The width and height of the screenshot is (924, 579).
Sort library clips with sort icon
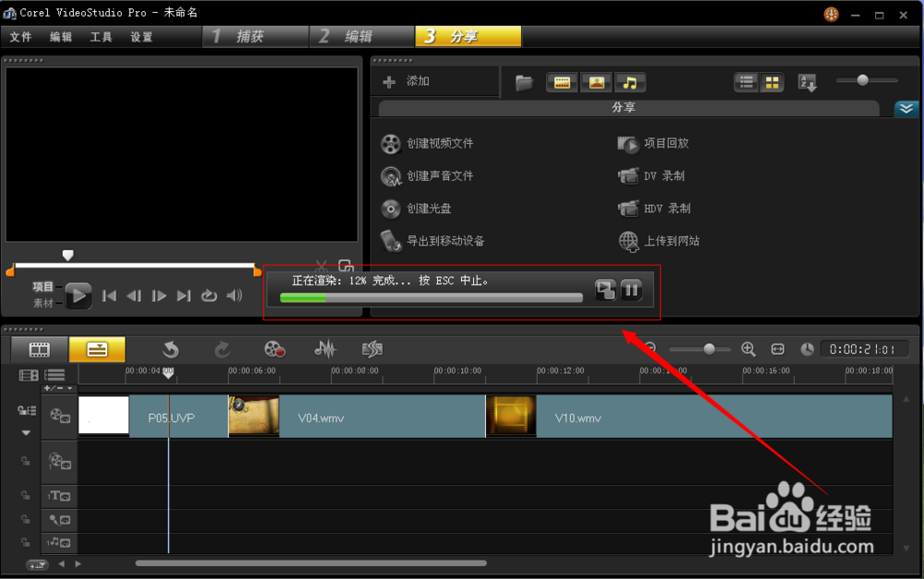pos(808,83)
